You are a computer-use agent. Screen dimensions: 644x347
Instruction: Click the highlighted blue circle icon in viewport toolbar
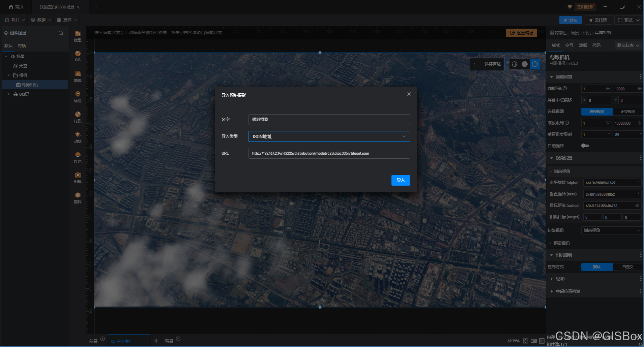click(535, 64)
